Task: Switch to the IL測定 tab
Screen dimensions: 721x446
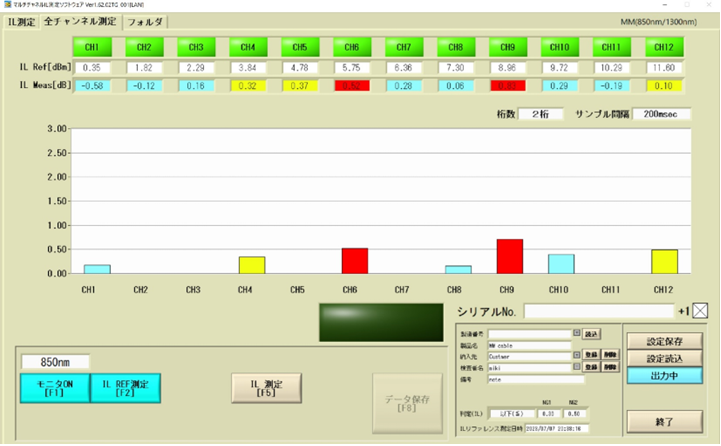Action: [21, 20]
